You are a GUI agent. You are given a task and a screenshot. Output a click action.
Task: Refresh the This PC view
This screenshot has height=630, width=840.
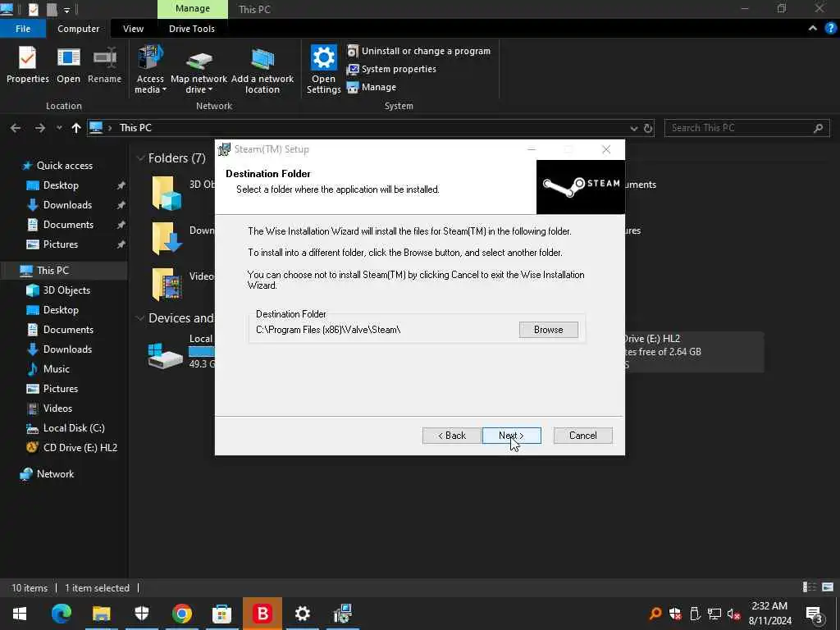click(648, 129)
